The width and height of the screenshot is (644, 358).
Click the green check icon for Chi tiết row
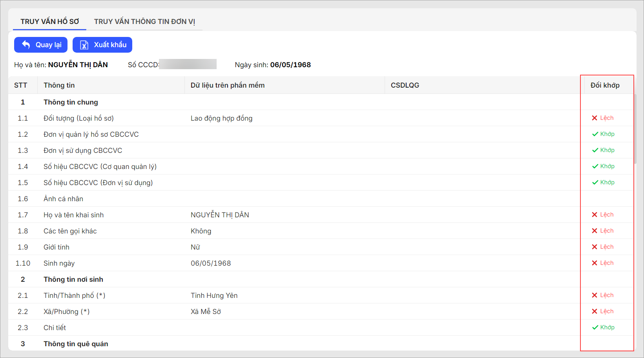click(595, 327)
